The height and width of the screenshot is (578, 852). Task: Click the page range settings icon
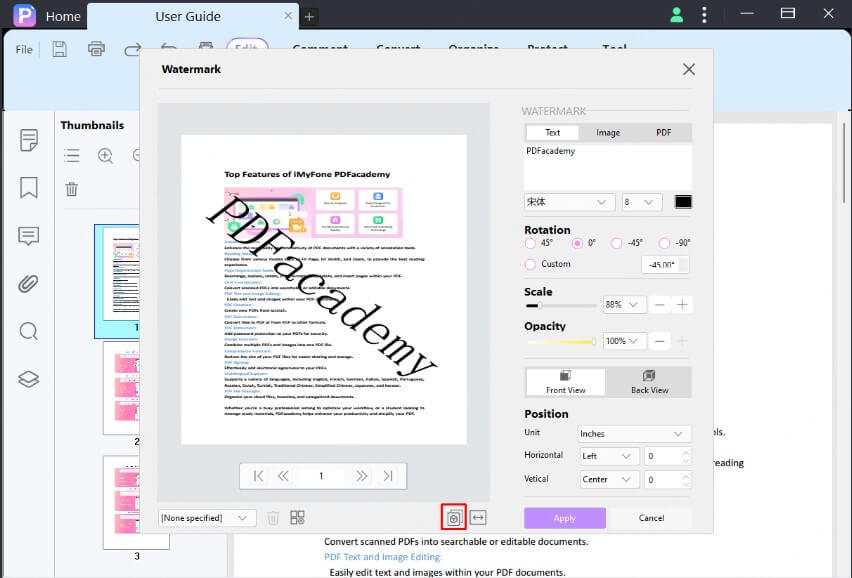tap(454, 517)
